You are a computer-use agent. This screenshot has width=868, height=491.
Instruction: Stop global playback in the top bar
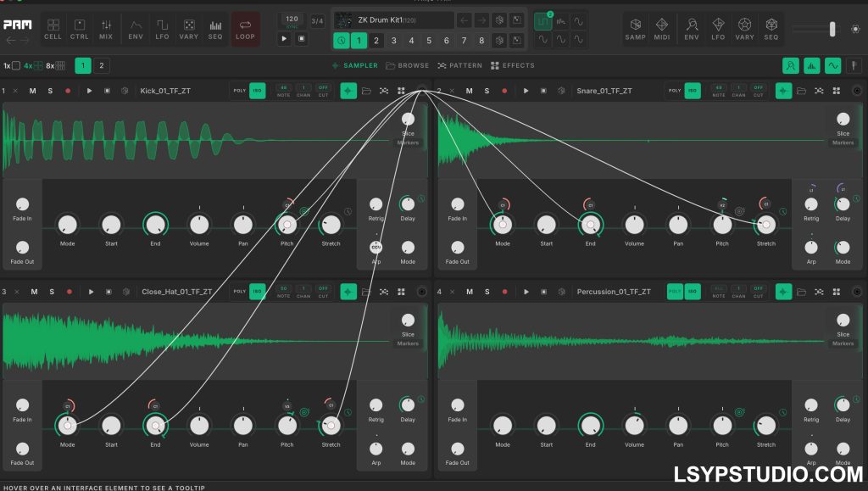click(302, 39)
